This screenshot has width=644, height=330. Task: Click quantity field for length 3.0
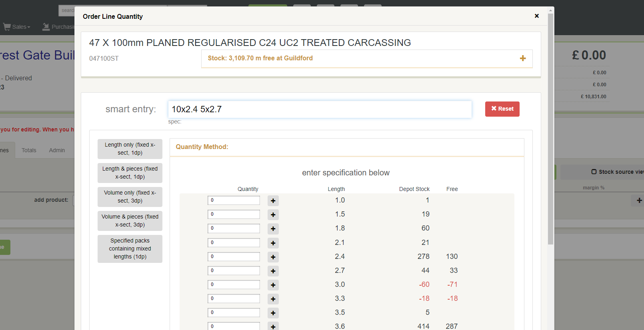pyautogui.click(x=234, y=285)
